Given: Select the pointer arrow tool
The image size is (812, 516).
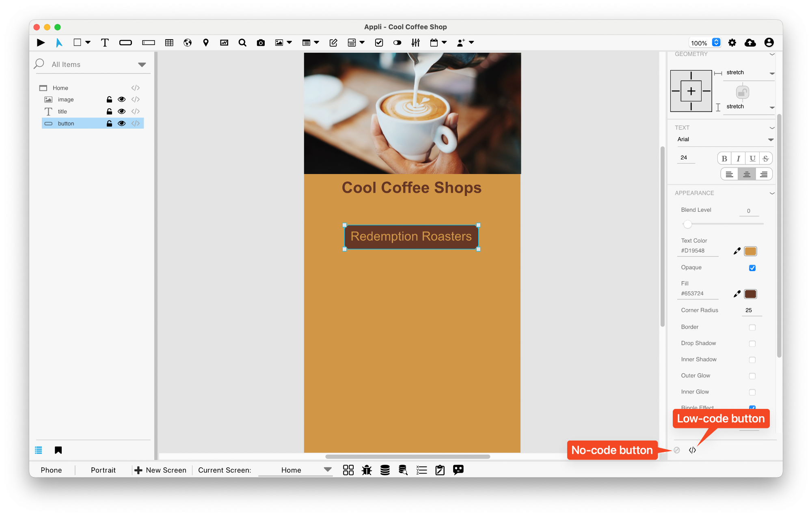Looking at the screenshot, I should tap(59, 43).
